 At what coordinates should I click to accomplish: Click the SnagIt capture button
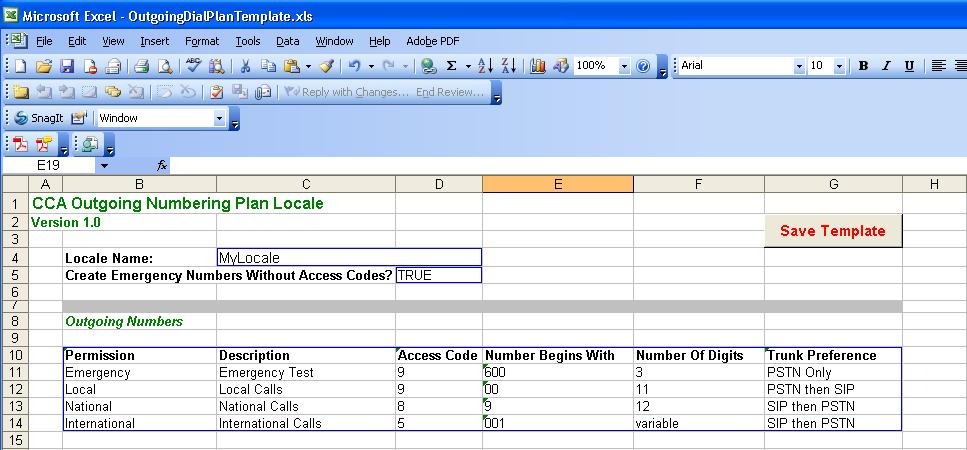pyautogui.click(x=39, y=118)
